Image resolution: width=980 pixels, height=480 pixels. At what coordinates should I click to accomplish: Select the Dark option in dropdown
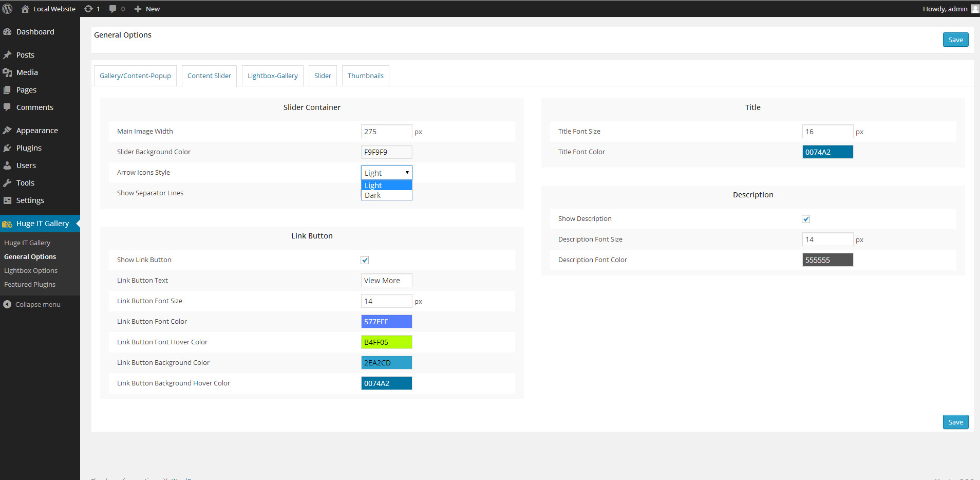(x=387, y=195)
